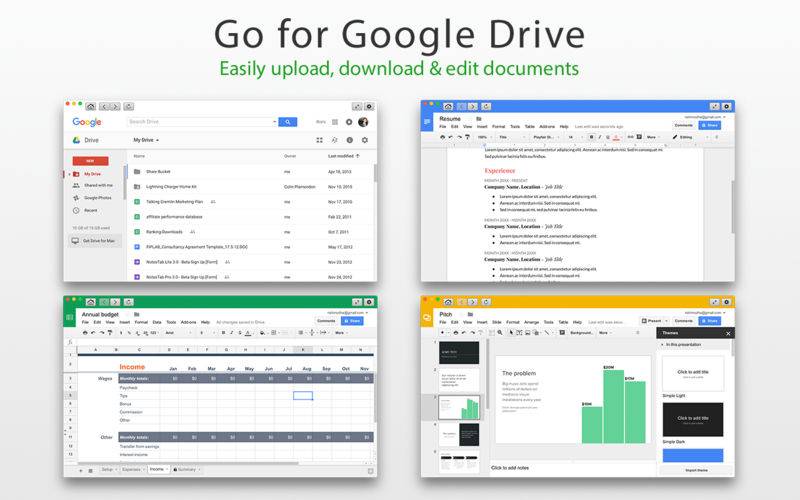This screenshot has width=800, height=500.
Task: Expand My Drive tree arrow in sidebar
Action: tap(69, 174)
